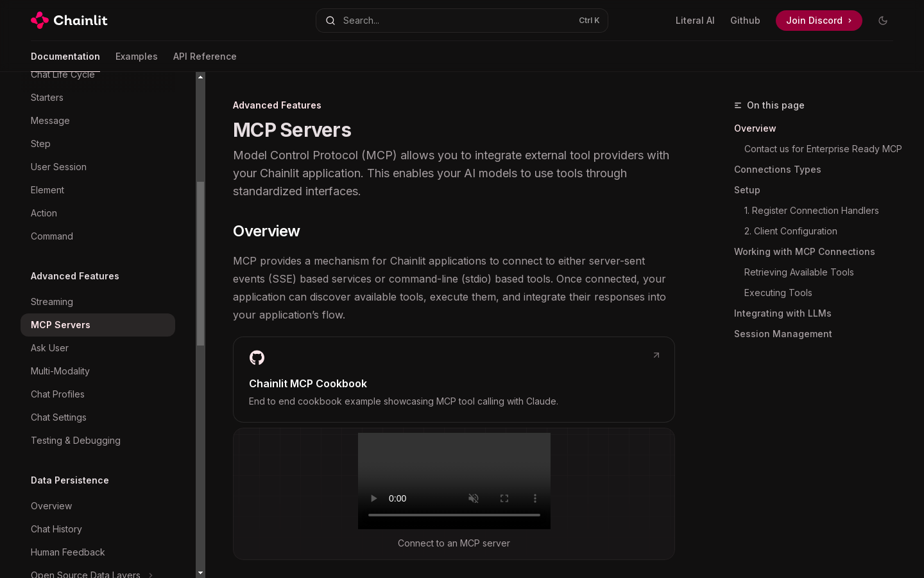Click the external link arrow in the Cookbook card
This screenshot has width=924, height=578.
[656, 355]
